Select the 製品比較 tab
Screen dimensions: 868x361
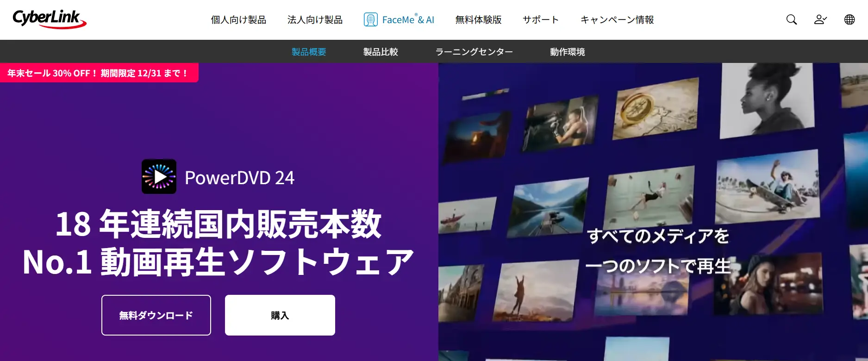381,52
